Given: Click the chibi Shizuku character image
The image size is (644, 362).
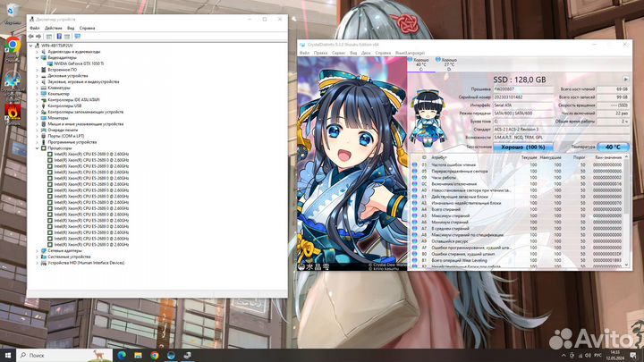Looking at the screenshot, I should [428, 118].
